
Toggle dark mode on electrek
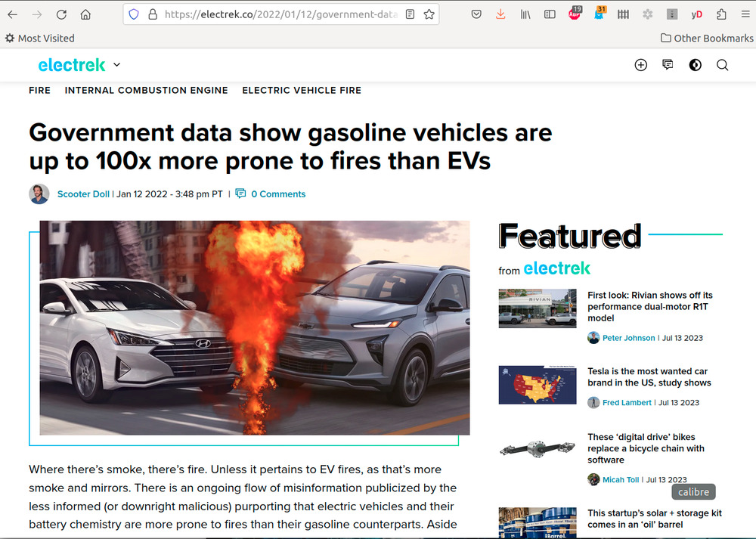pyautogui.click(x=696, y=65)
